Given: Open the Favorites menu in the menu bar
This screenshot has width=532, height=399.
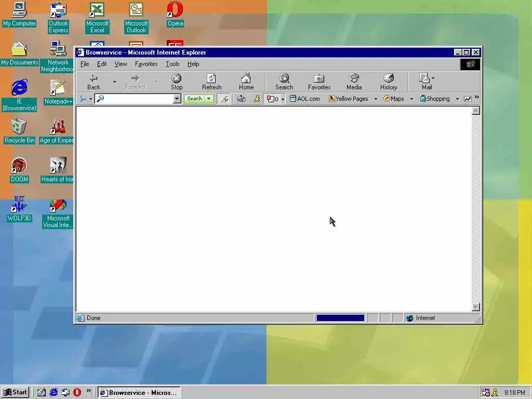Looking at the screenshot, I should 146,64.
